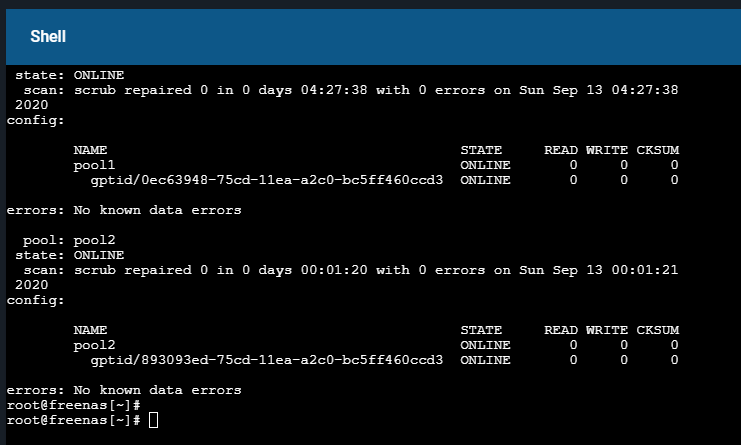Click the pool2 name in the config table
This screenshot has width=741, height=445.
point(95,344)
